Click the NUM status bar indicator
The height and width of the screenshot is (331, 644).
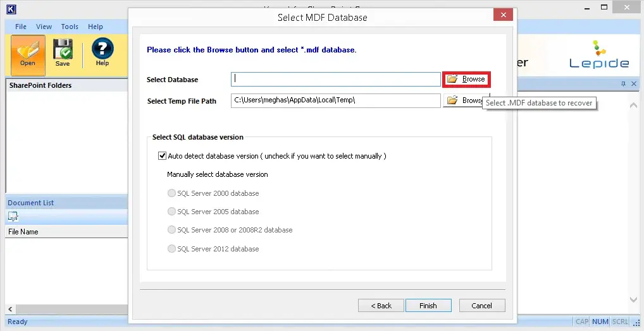point(600,322)
